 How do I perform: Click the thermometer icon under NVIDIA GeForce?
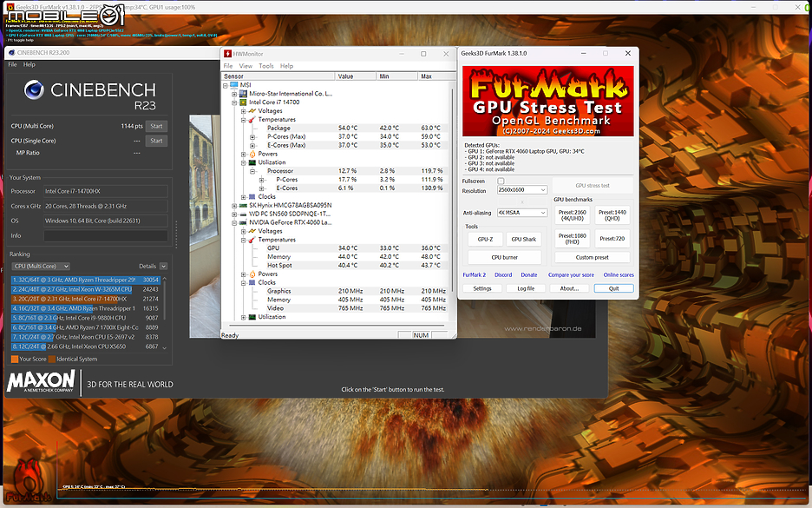tap(252, 240)
